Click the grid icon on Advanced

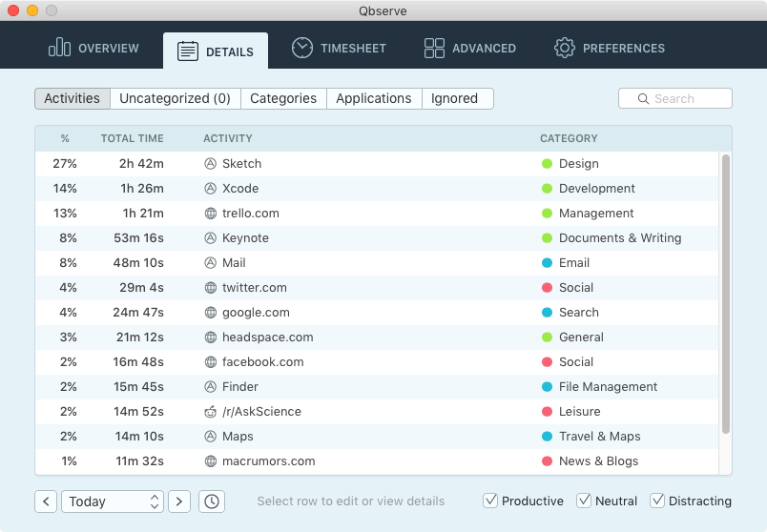coord(434,48)
